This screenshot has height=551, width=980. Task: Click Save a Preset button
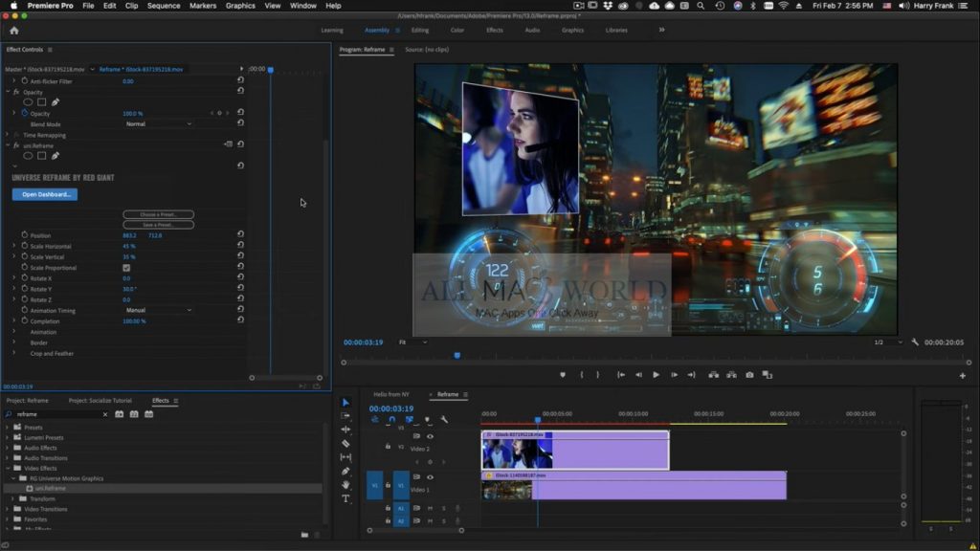coord(158,224)
